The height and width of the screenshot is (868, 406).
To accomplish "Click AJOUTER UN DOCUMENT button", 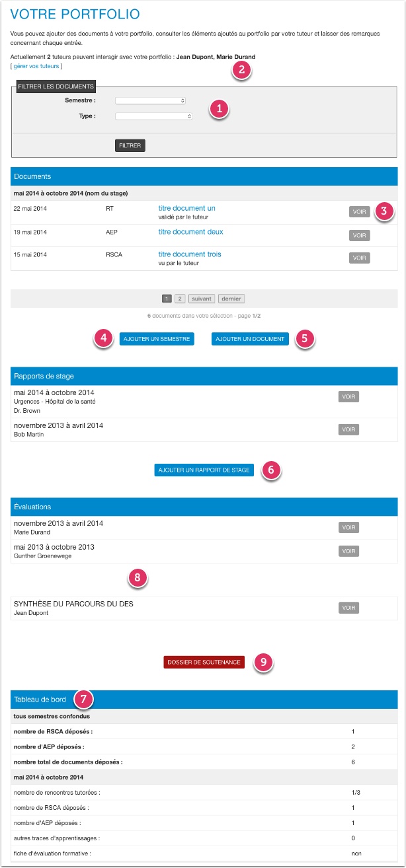I will pos(250,339).
